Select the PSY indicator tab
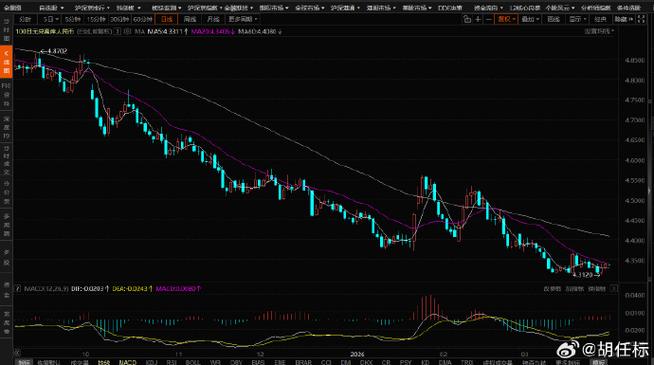The width and height of the screenshot is (654, 365). [x=405, y=362]
